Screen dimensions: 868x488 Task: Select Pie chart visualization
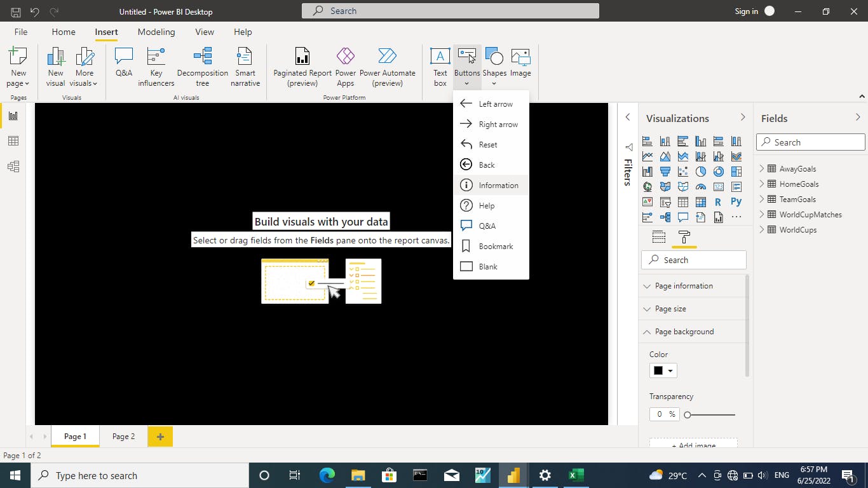tap(701, 172)
